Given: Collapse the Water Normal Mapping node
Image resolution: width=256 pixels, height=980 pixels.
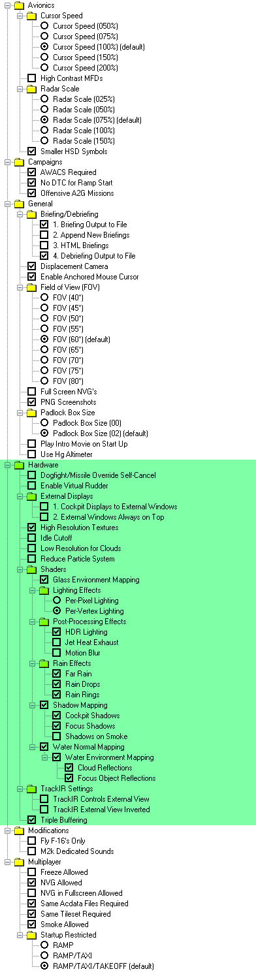Looking at the screenshot, I should click(x=32, y=747).
